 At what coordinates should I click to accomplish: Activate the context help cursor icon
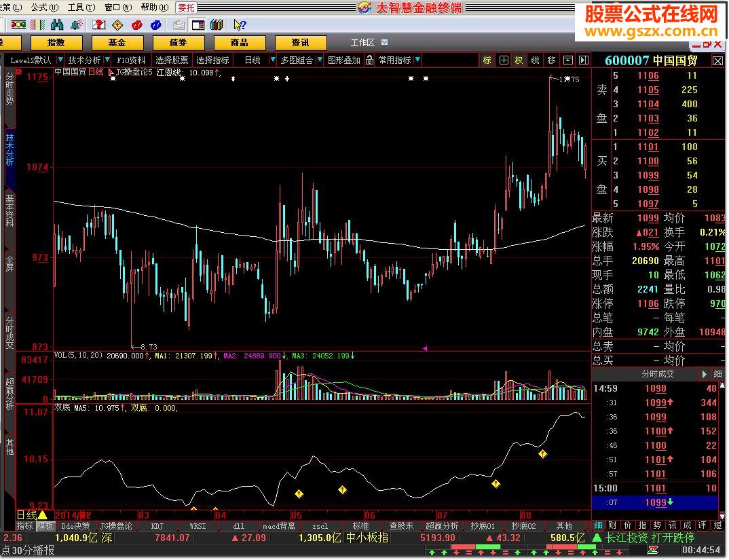click(240, 24)
